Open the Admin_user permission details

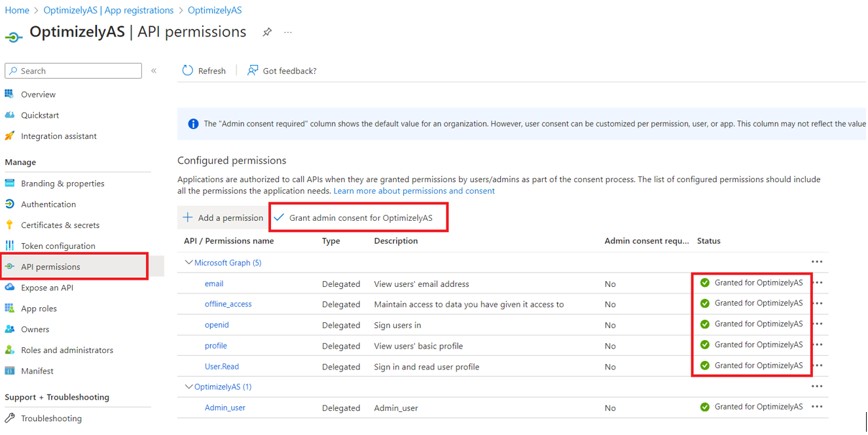click(x=225, y=407)
